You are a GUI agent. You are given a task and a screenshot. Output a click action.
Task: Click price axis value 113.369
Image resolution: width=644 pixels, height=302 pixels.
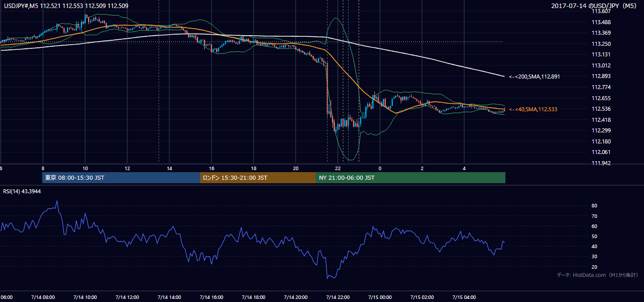click(601, 33)
